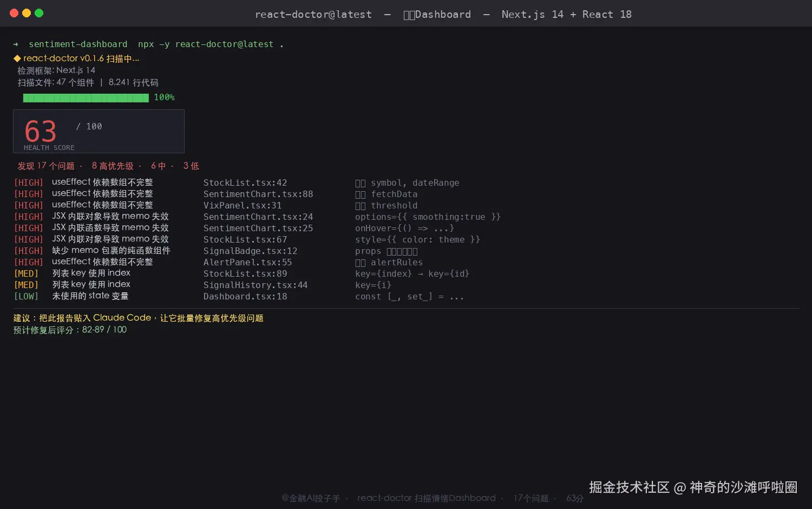Click '预计修复后评分：82-89 / 100' line
The height and width of the screenshot is (509, 812).
click(x=70, y=330)
